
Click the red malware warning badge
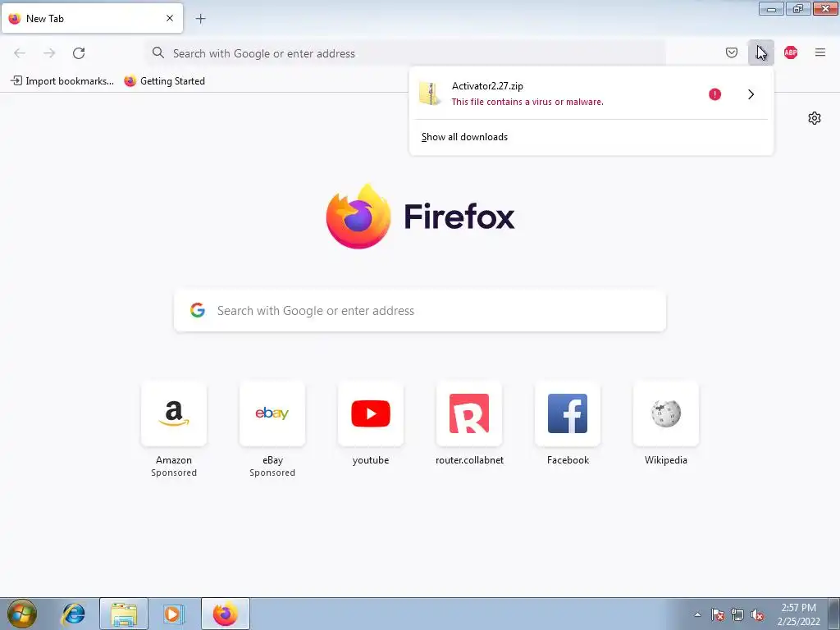click(x=714, y=94)
